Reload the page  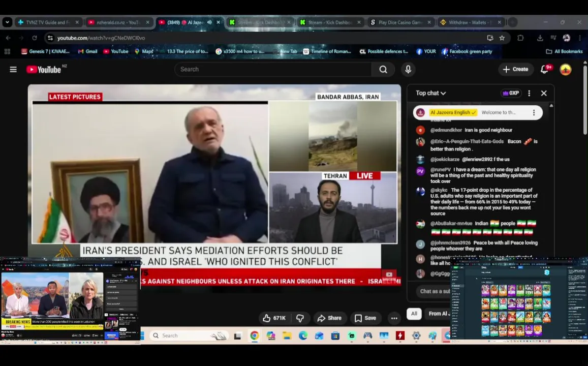pyautogui.click(x=35, y=38)
